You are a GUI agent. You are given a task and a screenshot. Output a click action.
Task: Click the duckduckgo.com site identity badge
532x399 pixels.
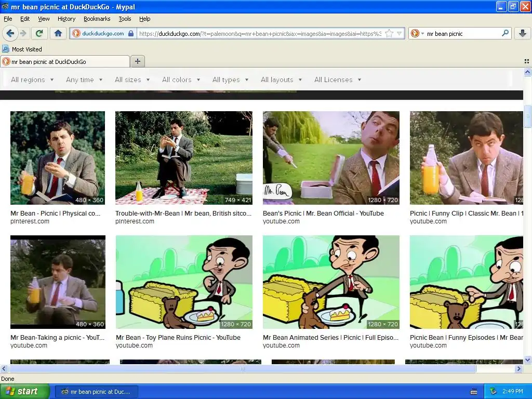[103, 33]
